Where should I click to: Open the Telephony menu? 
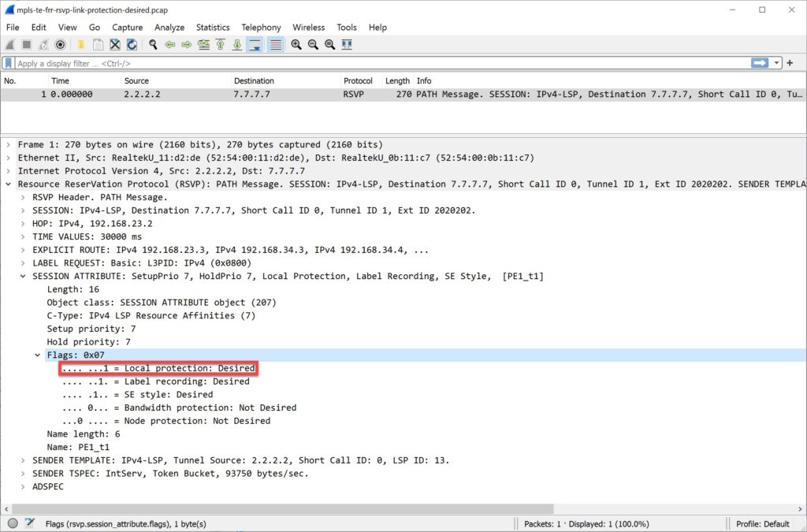click(261, 28)
